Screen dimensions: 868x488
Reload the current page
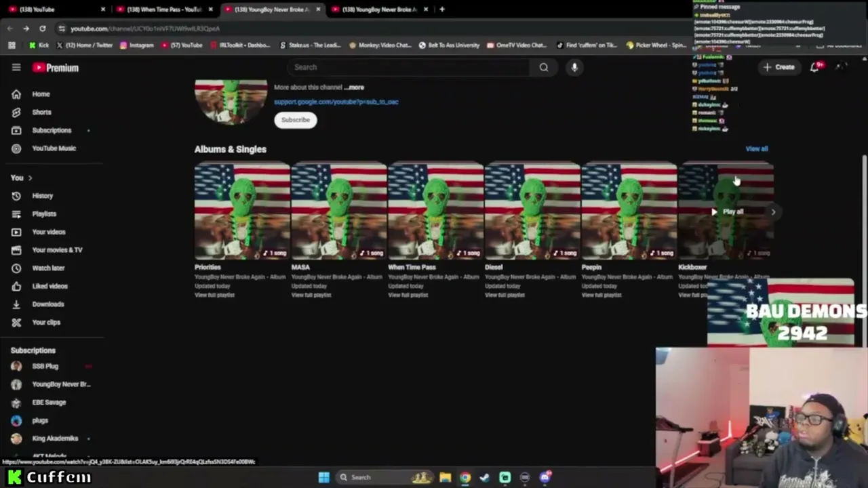point(42,28)
